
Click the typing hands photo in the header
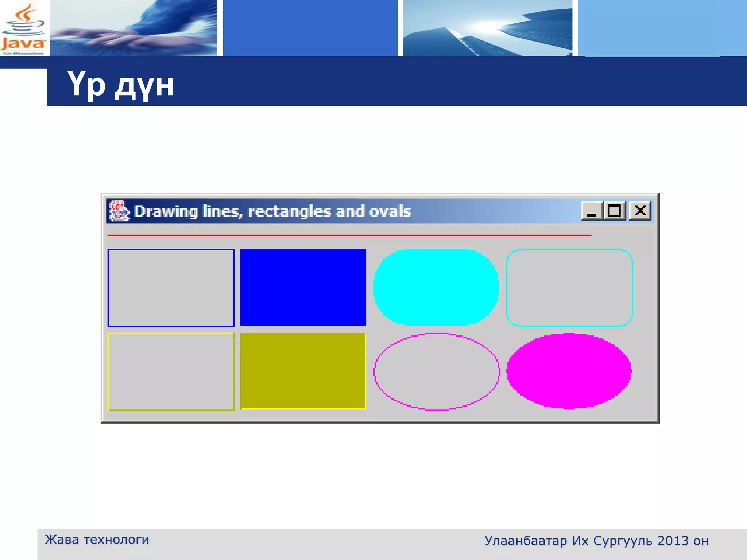133,28
